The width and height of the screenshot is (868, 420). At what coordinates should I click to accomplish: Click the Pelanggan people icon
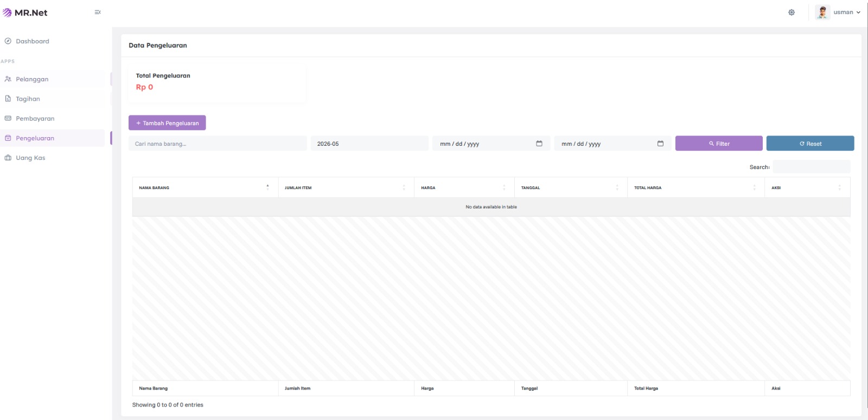point(8,79)
